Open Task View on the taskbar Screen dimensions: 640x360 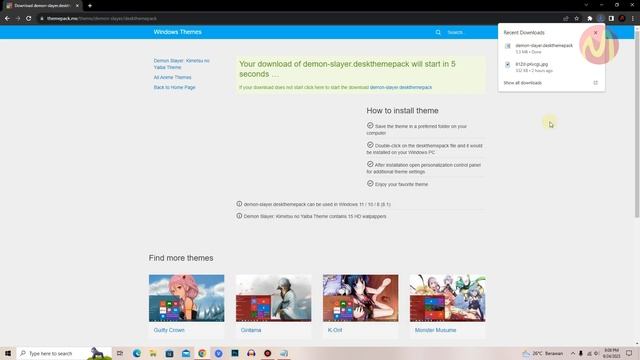120,353
